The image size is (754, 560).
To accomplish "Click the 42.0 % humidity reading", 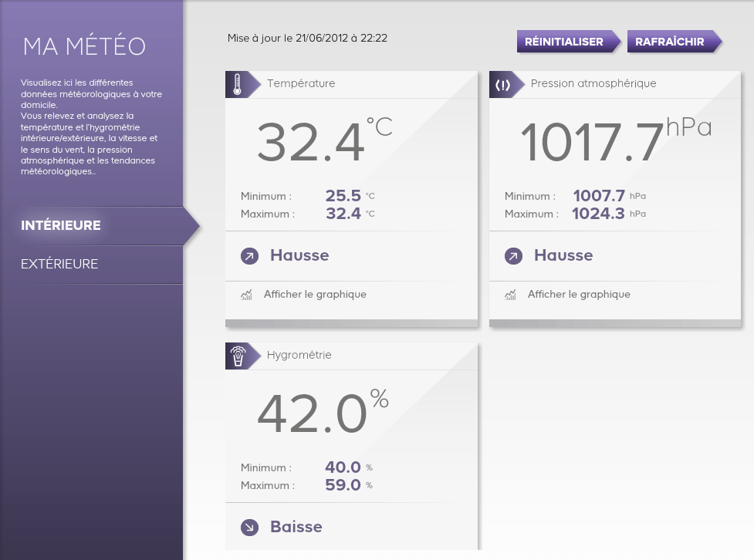I will coord(323,412).
